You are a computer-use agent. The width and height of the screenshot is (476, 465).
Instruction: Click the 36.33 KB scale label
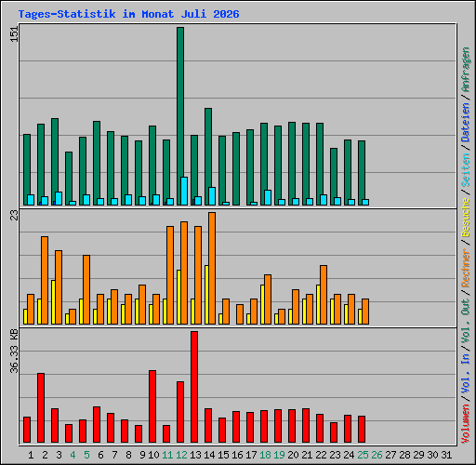(14, 351)
